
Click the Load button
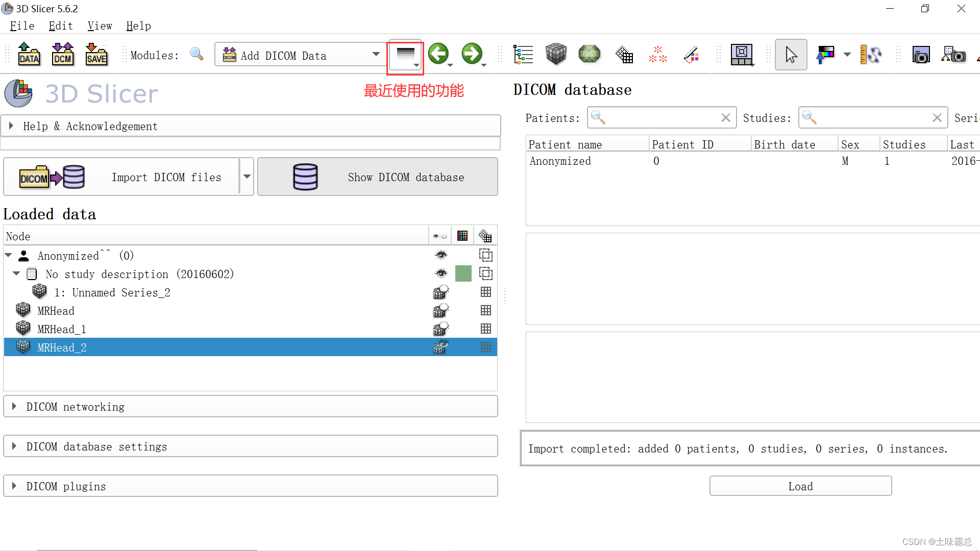coord(800,486)
